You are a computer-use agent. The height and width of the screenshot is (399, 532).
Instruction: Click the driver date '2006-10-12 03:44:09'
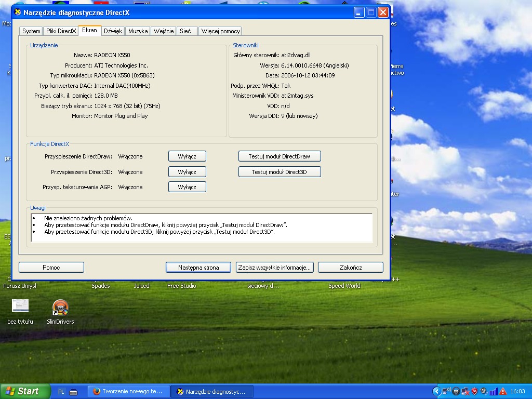coord(308,75)
